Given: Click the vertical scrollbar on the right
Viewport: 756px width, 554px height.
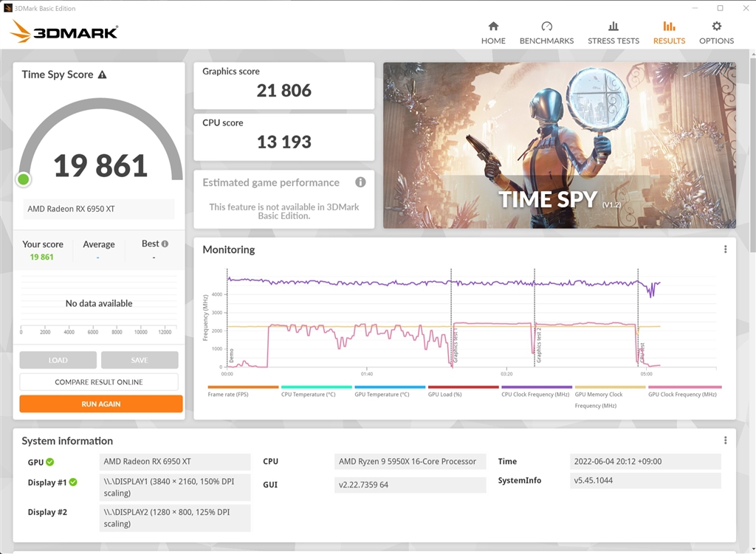Looking at the screenshot, I should tap(752, 154).
